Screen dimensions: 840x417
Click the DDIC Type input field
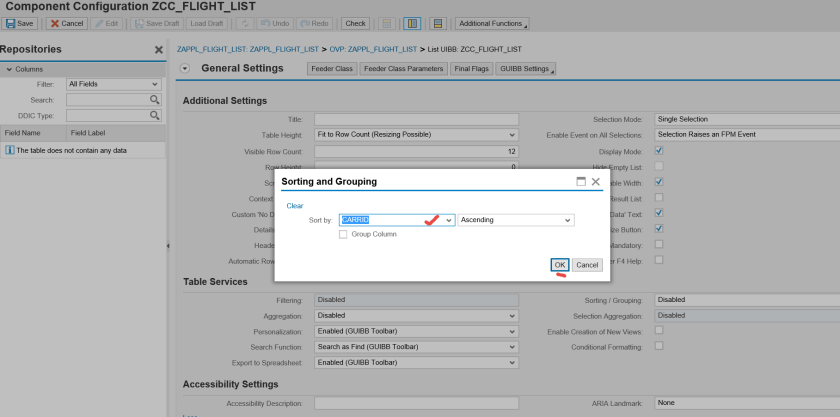pyautogui.click(x=108, y=115)
